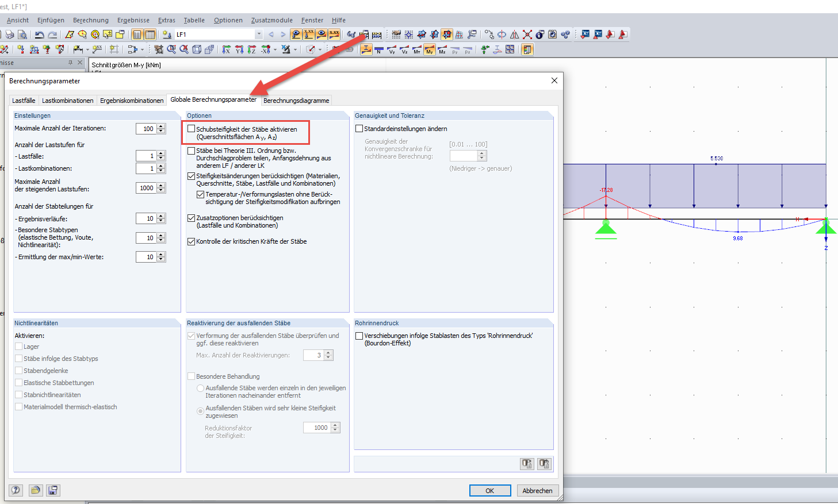This screenshot has width=838, height=504.
Task: Increase Maximale Anzahl der Iterationen stepper
Action: tap(160, 126)
